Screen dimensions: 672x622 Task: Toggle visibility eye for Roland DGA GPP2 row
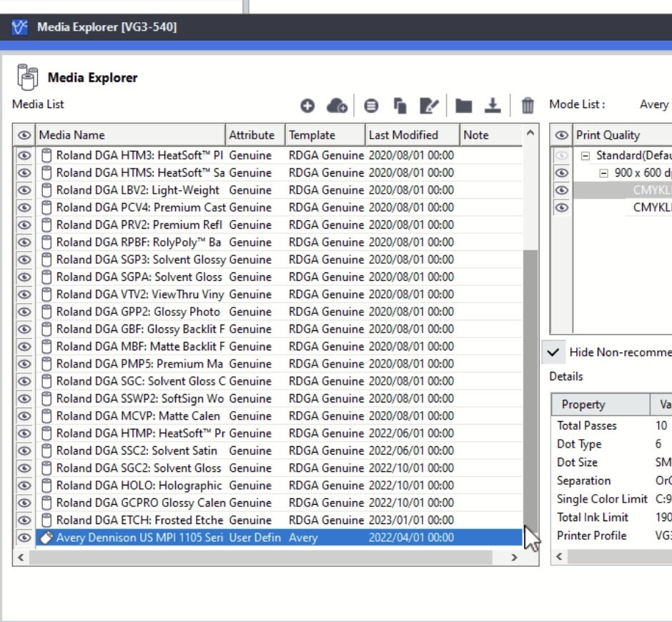coord(24,312)
